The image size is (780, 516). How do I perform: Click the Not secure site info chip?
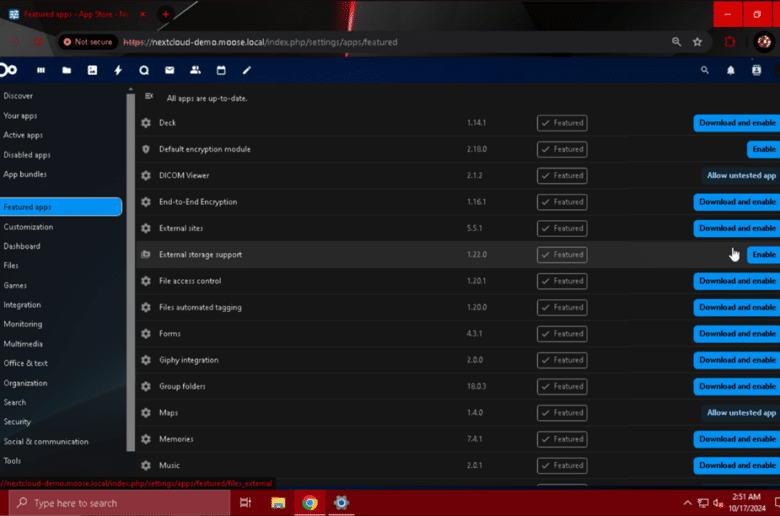(x=88, y=42)
